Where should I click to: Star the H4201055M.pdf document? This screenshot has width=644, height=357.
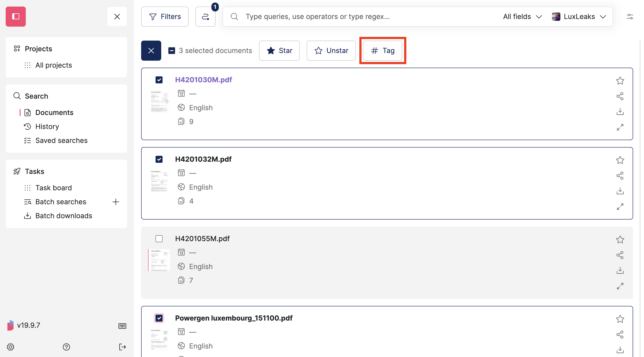620,239
